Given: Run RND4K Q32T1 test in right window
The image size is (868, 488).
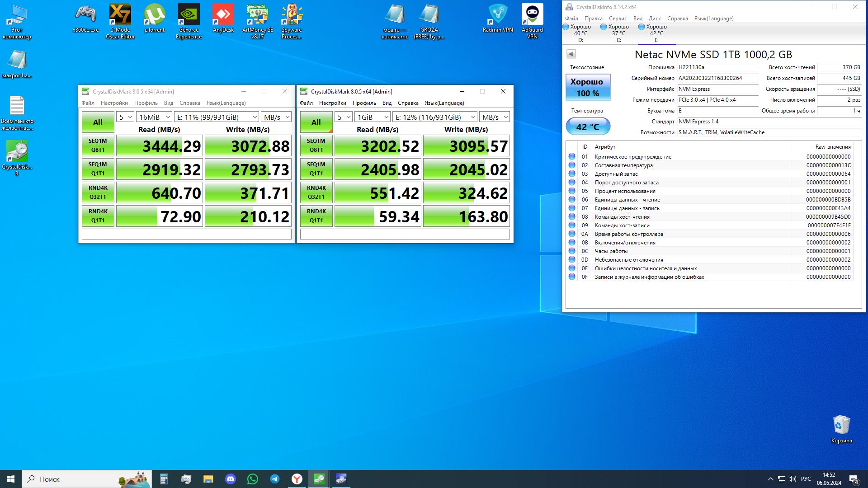Looking at the screenshot, I should [316, 192].
